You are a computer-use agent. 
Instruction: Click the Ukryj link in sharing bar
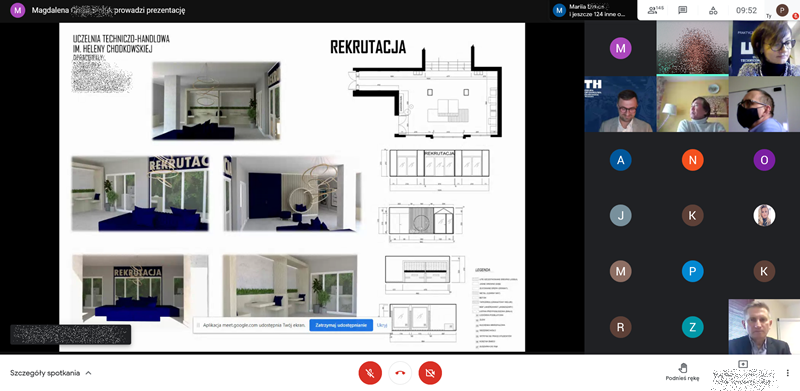click(382, 325)
